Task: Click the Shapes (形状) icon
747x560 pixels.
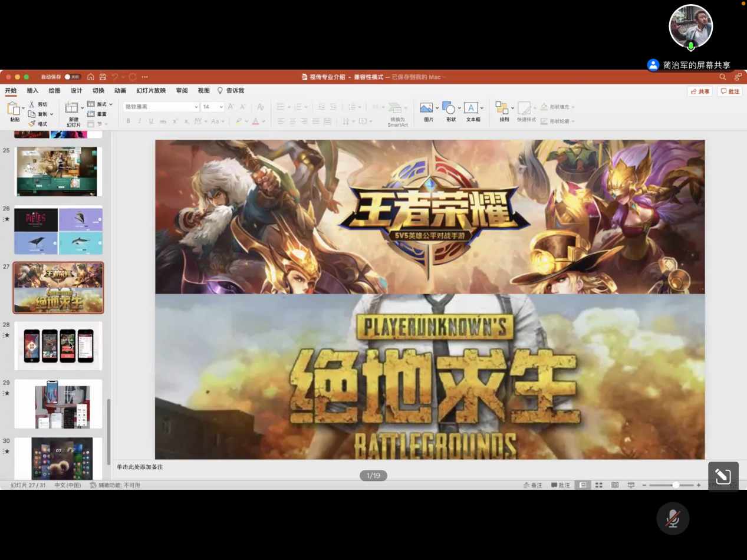Action: tap(449, 108)
